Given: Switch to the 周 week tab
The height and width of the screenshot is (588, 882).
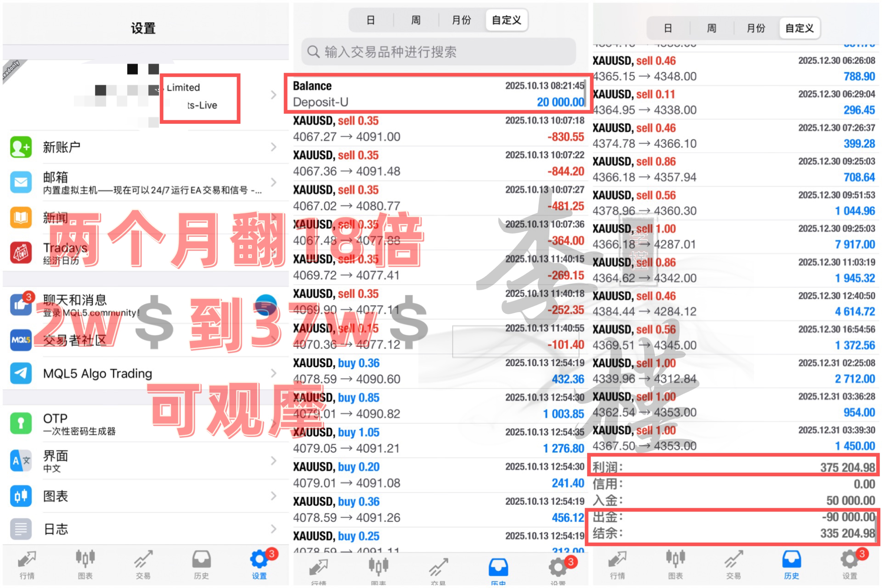Looking at the screenshot, I should coord(415,20).
